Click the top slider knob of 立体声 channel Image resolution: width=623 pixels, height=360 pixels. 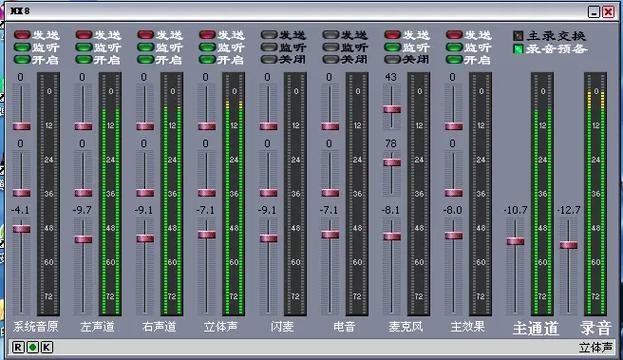[x=207, y=126]
